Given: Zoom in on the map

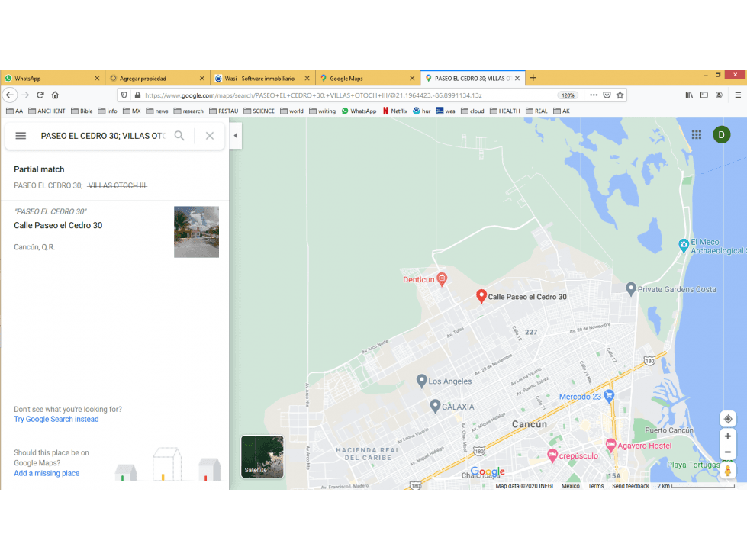Looking at the screenshot, I should 728,436.
